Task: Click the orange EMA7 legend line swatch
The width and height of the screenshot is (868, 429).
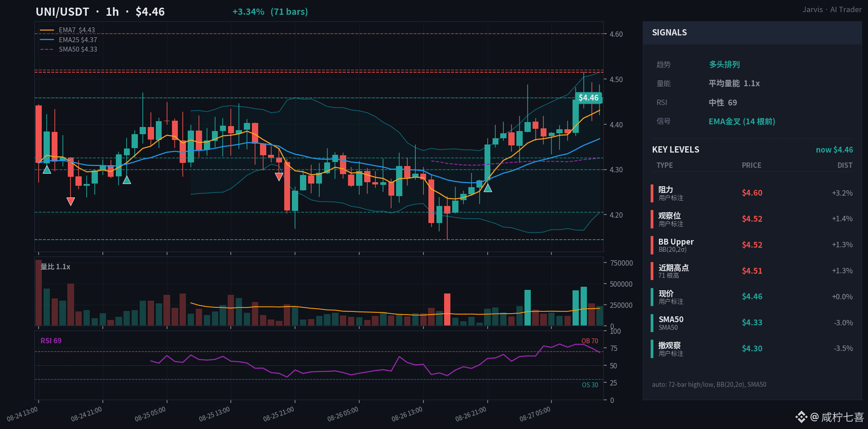Action: click(47, 30)
